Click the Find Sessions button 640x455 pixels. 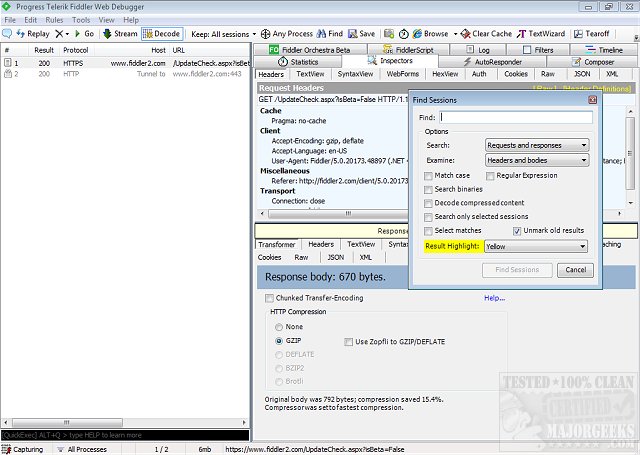point(517,270)
